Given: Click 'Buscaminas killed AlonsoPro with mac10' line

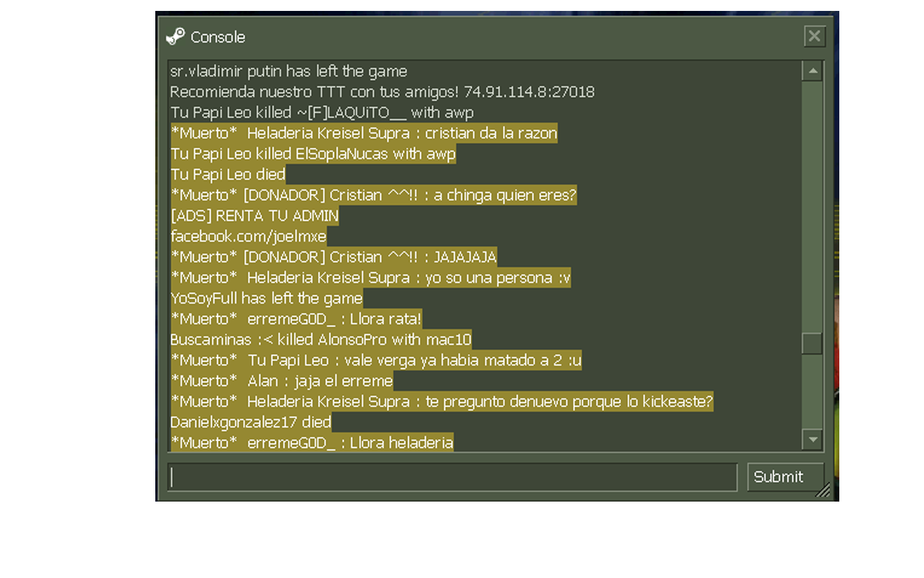Looking at the screenshot, I should pos(321,339).
